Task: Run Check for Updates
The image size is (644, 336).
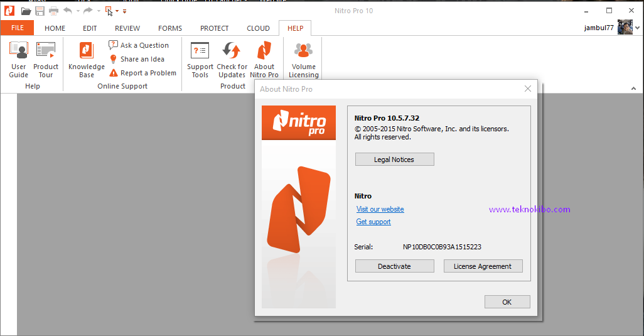Action: [232, 60]
